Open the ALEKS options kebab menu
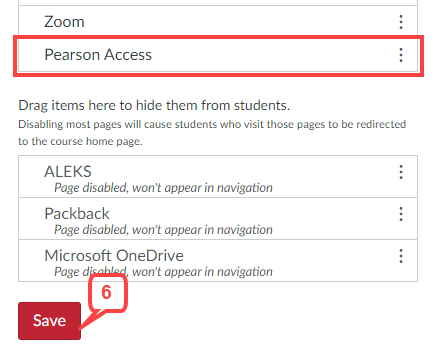443x360 pixels. click(401, 172)
